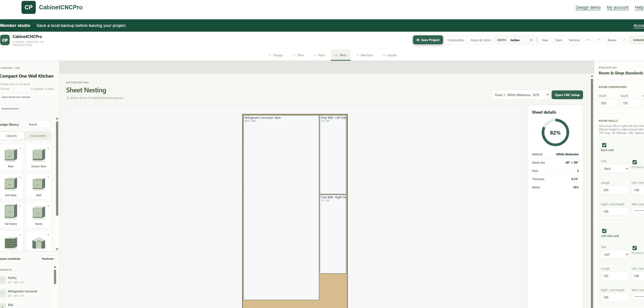Select the Wall cabinet image
The image size is (644, 308).
tap(39, 184)
